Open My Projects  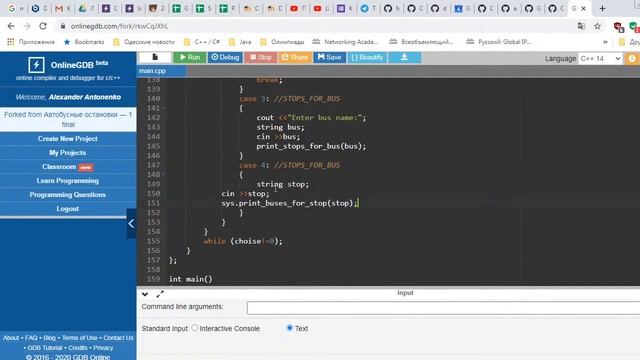pyautogui.click(x=68, y=152)
